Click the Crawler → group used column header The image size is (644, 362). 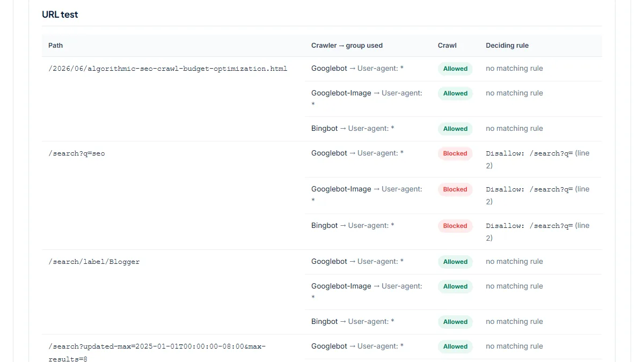[347, 46]
